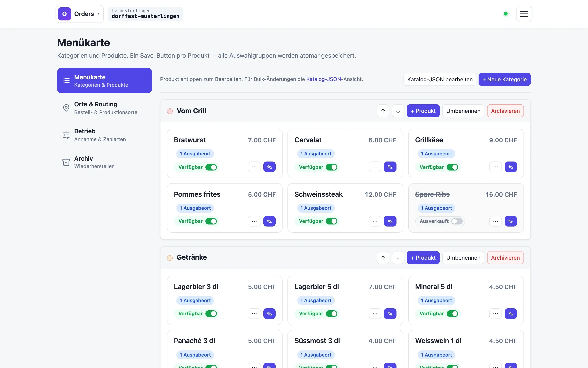Rename the Vom Grill category
This screenshot has width=588, height=368.
point(463,111)
